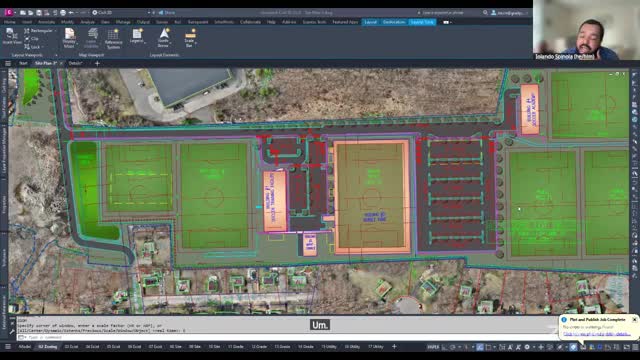Click the Undo arrow in quick access toolbar
Screen dimensions: 640x360
click(x=71, y=13)
